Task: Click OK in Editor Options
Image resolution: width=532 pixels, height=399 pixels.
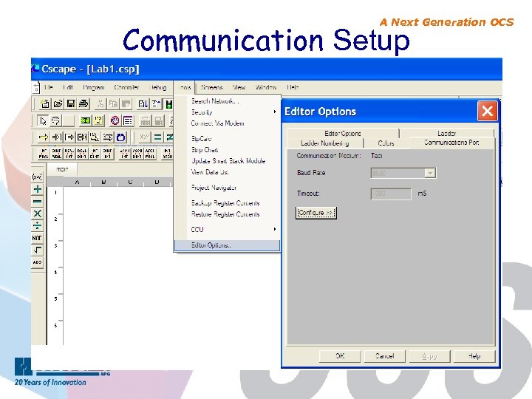Action: pyautogui.click(x=340, y=356)
